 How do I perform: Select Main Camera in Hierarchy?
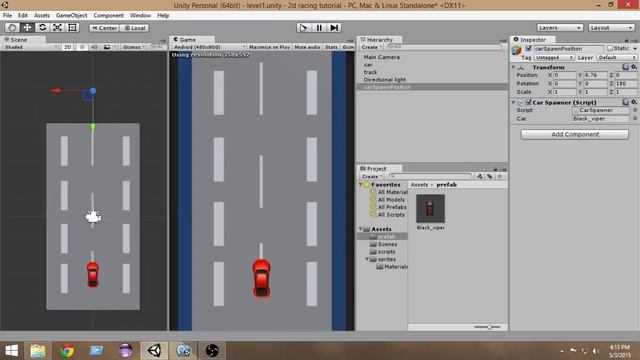[382, 57]
